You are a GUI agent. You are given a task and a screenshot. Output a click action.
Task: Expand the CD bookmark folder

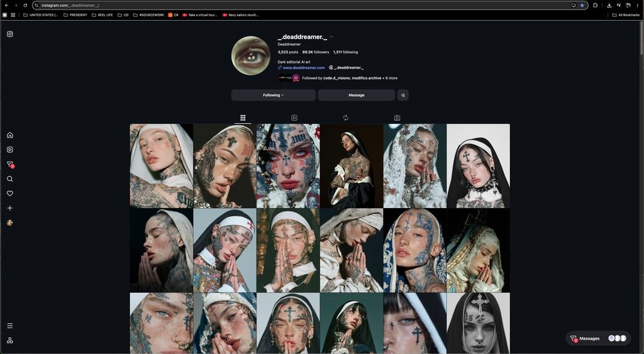(x=123, y=15)
